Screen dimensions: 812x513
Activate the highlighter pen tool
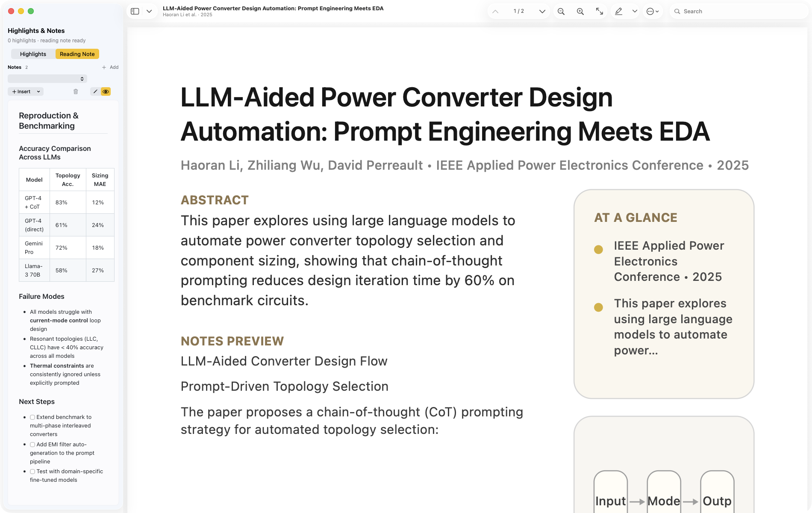(x=618, y=12)
